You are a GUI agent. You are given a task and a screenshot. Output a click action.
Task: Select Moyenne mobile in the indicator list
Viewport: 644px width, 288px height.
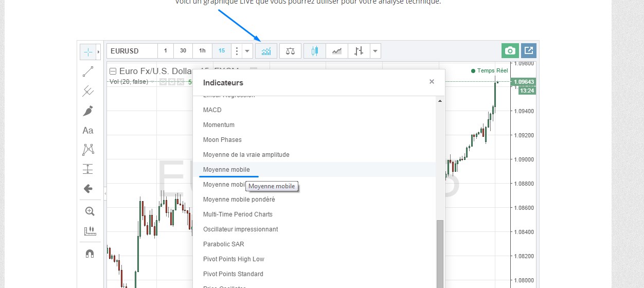[x=226, y=170]
